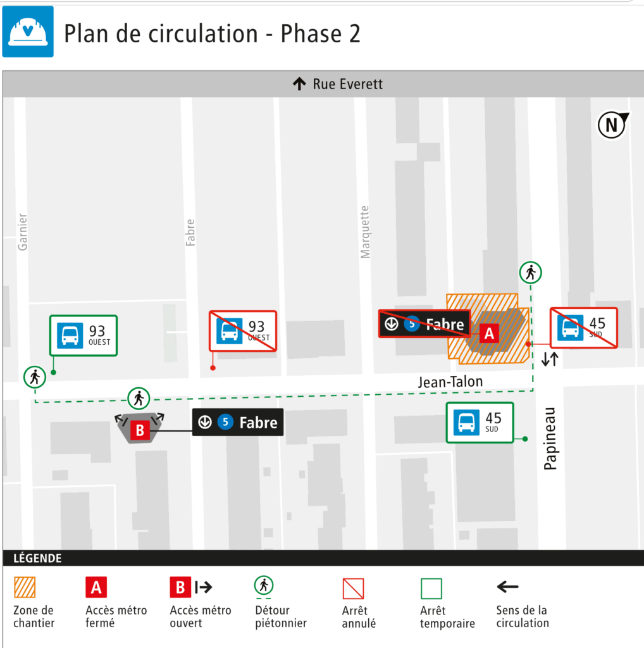This screenshot has height=648, width=644.
Task: Click the Jean-Talon street label
Action: point(450,382)
